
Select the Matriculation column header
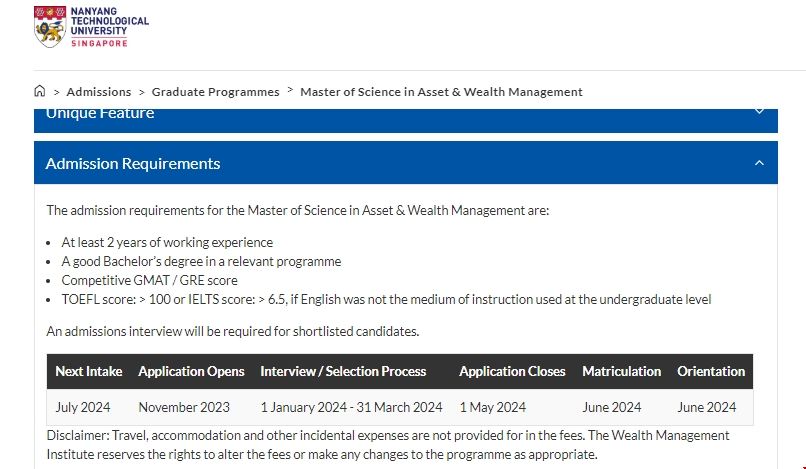(621, 371)
